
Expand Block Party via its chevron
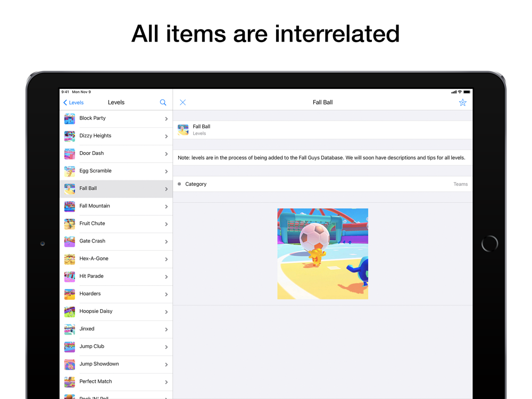166,119
